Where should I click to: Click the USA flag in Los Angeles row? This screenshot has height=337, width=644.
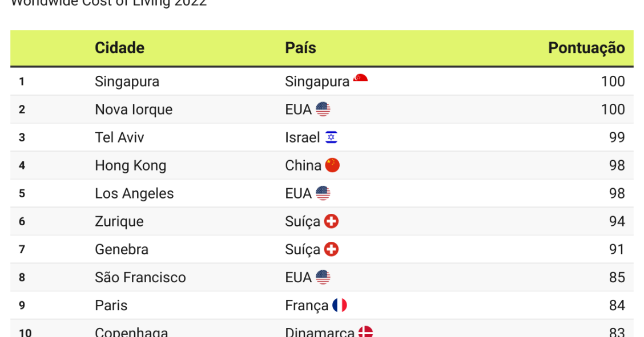tap(323, 193)
